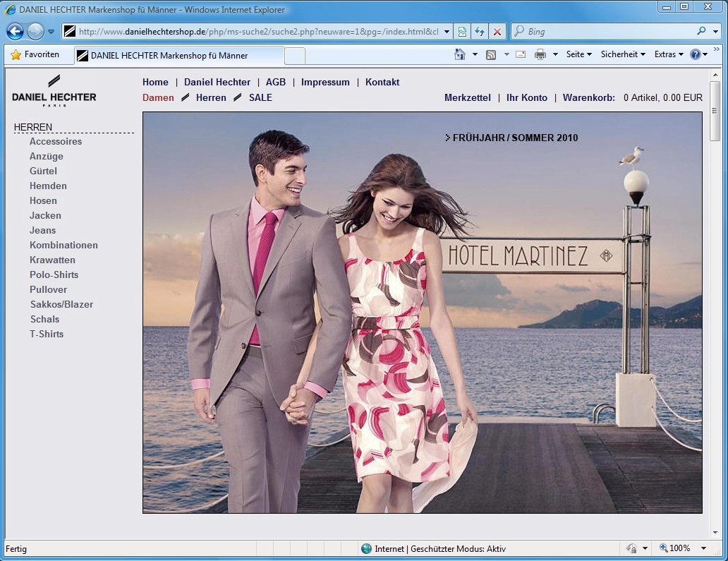
Task: Click the Stop loading X icon
Action: click(497, 32)
